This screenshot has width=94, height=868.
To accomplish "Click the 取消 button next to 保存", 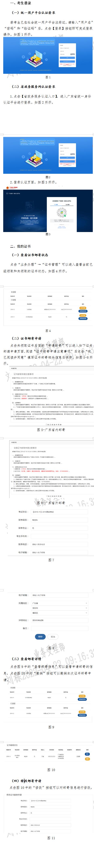I will (53, 637).
